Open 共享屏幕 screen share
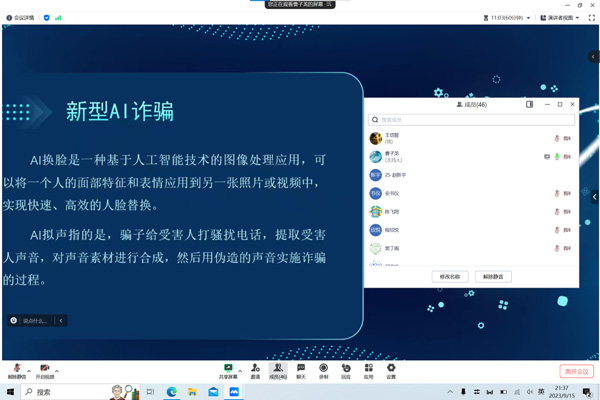The width and height of the screenshot is (600, 400). (x=229, y=370)
